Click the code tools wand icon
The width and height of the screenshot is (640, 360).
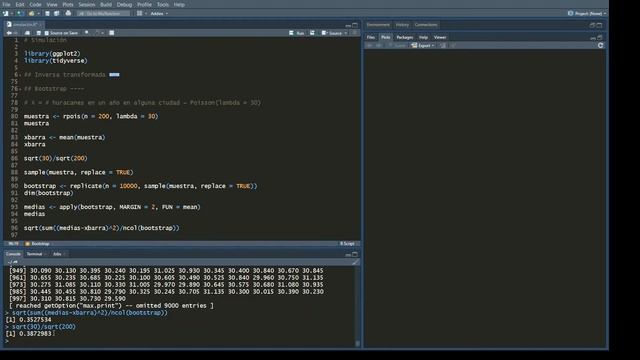click(x=97, y=33)
